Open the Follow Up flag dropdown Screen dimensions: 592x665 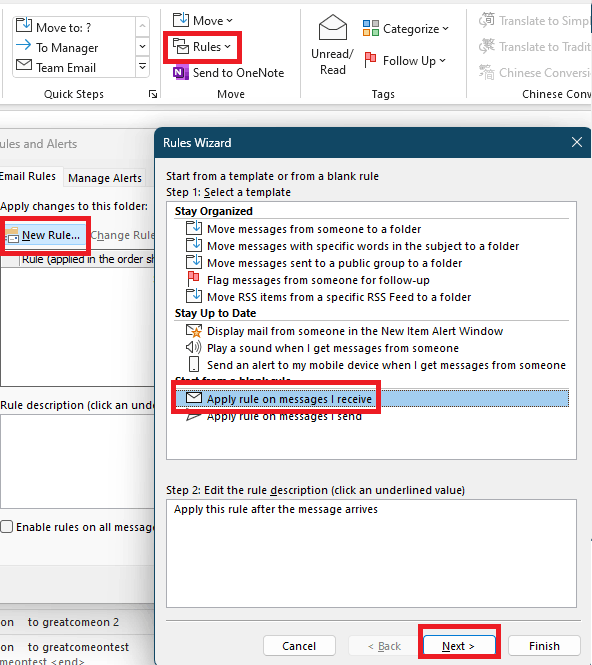coord(405,61)
